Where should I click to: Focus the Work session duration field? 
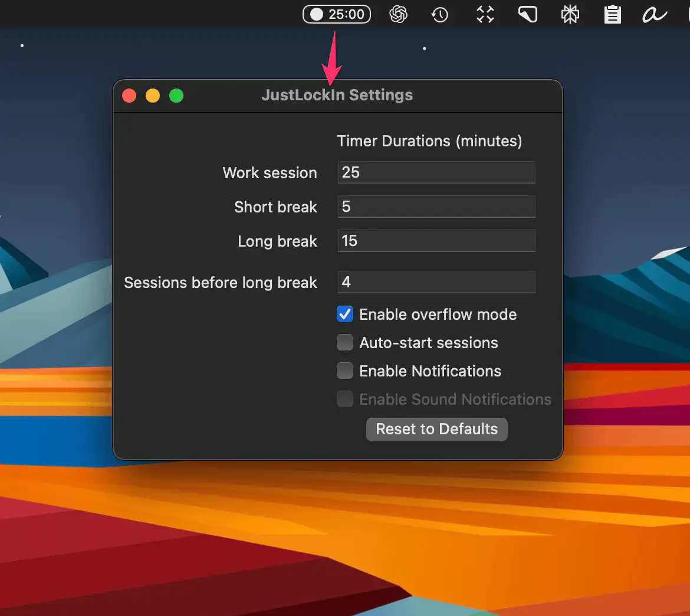(x=436, y=172)
